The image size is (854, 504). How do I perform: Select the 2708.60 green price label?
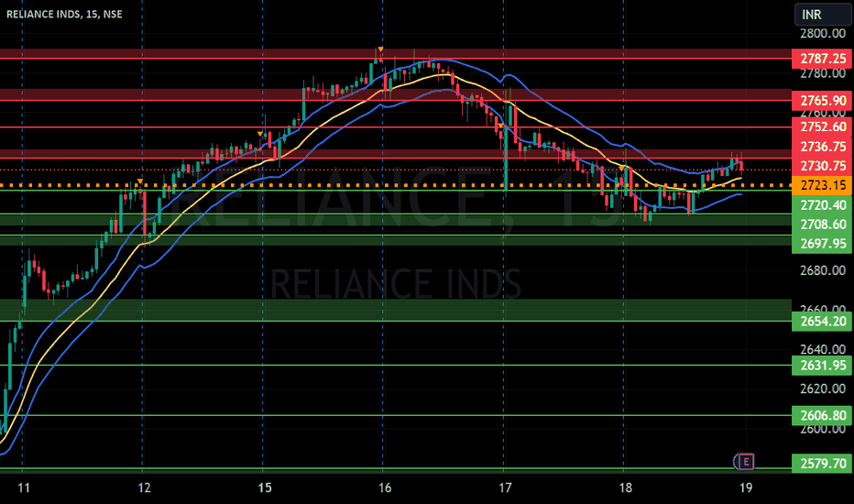tap(822, 225)
